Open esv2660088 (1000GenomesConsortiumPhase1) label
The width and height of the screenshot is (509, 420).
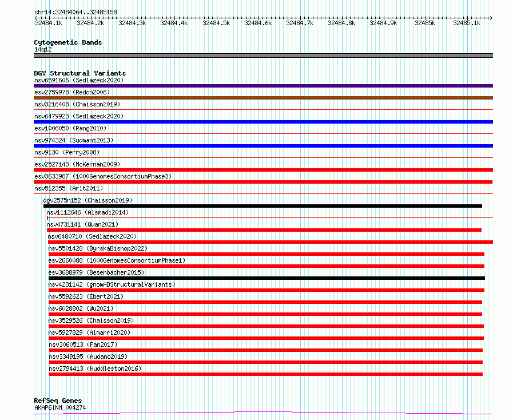pos(117,260)
